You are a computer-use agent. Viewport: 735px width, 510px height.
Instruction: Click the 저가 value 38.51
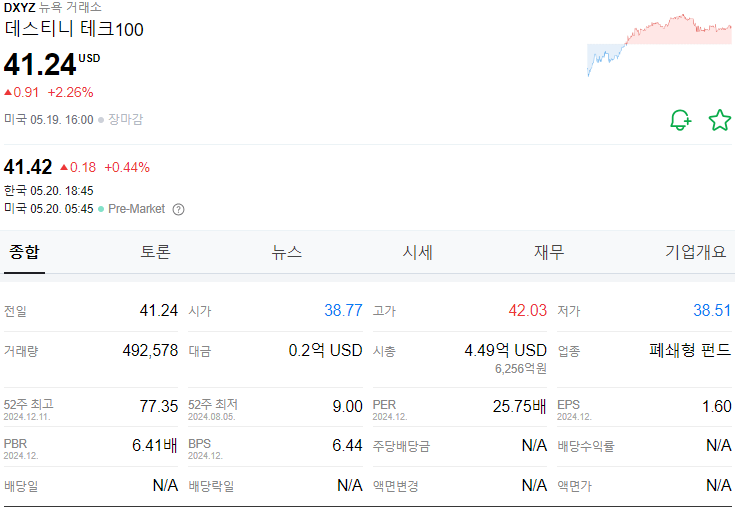[712, 310]
